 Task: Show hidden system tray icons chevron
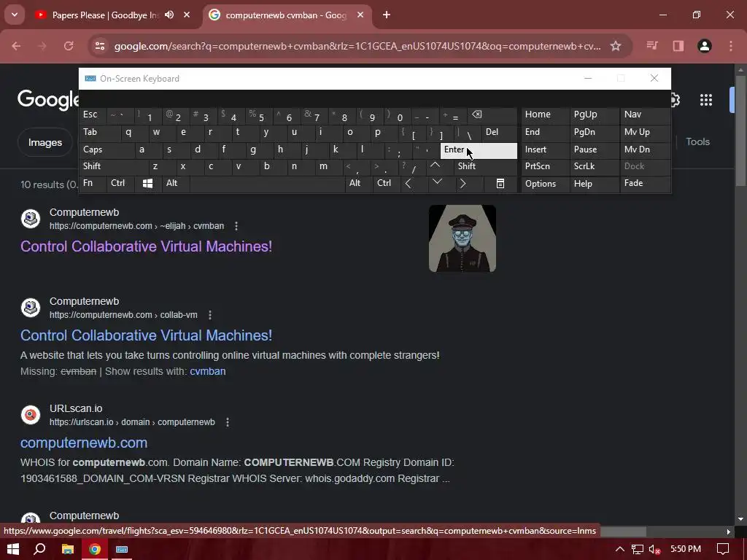click(x=620, y=550)
